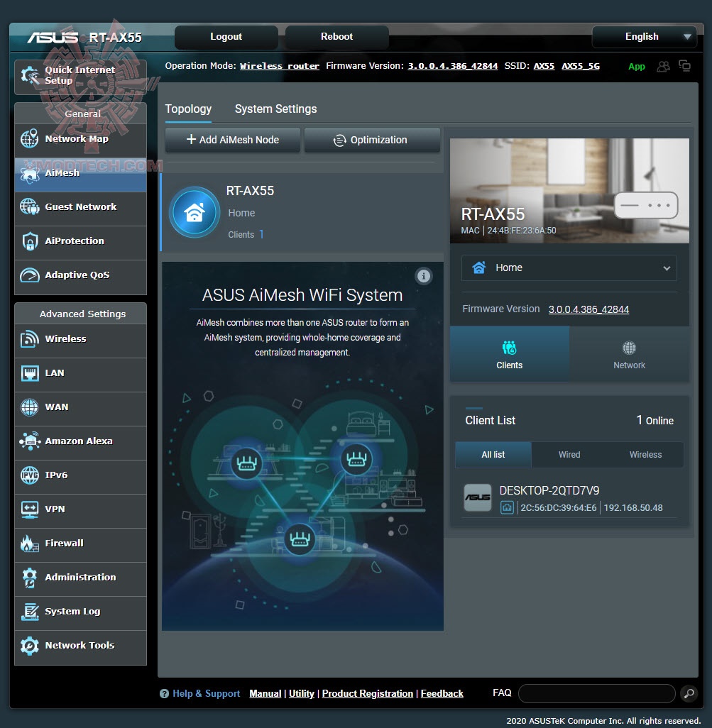
Task: Click the Help & Support question icon
Action: (x=164, y=694)
